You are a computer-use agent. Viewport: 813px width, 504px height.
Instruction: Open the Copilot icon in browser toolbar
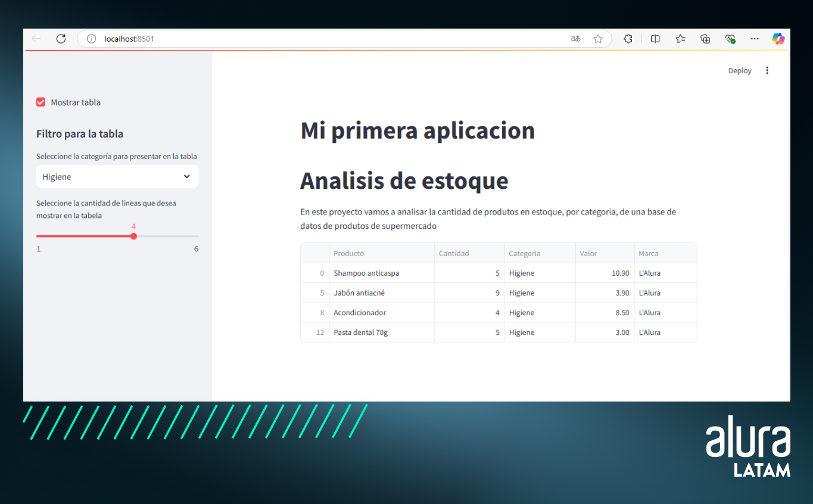coord(778,39)
